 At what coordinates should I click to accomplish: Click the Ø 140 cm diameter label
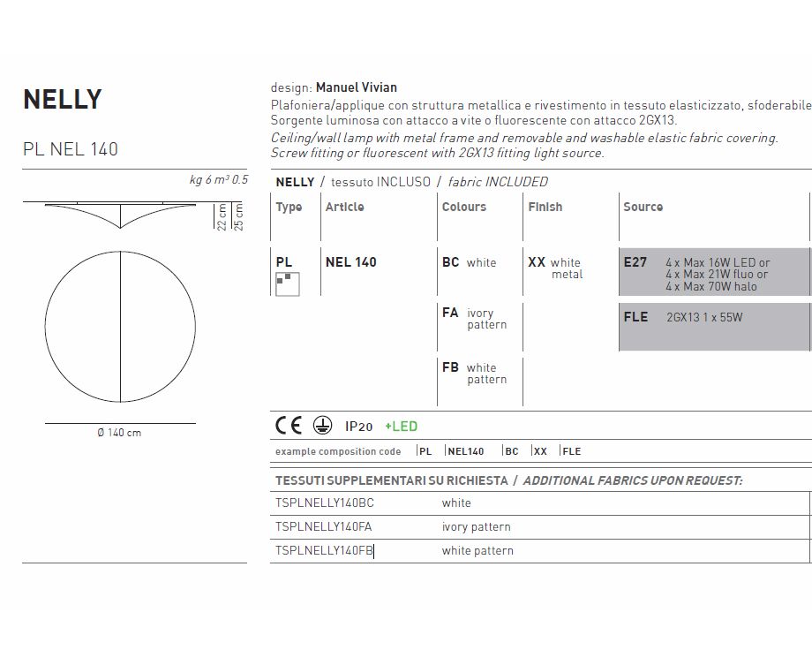coord(119,433)
